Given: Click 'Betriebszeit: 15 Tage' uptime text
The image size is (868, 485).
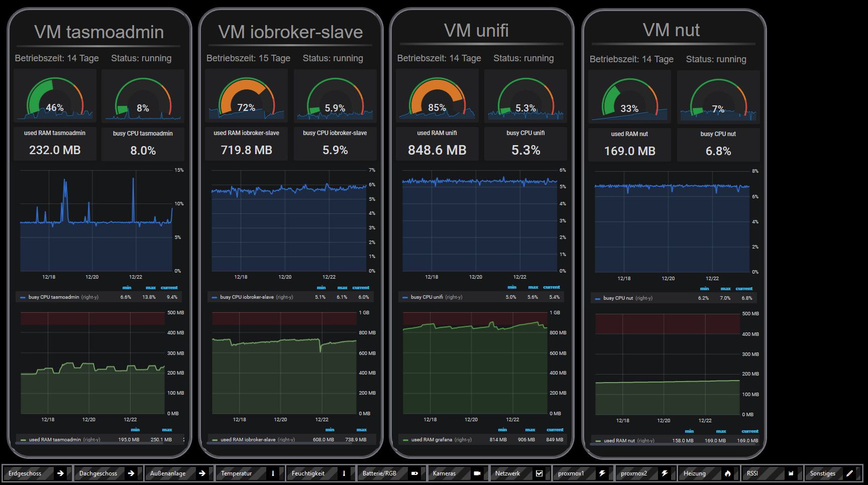Looking at the screenshot, I should click(x=248, y=58).
